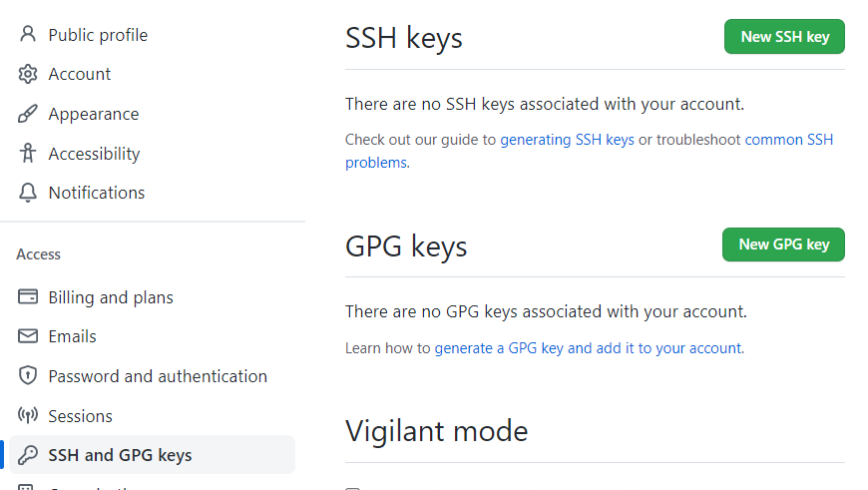Click the envelope icon beside Emails

pos(28,336)
